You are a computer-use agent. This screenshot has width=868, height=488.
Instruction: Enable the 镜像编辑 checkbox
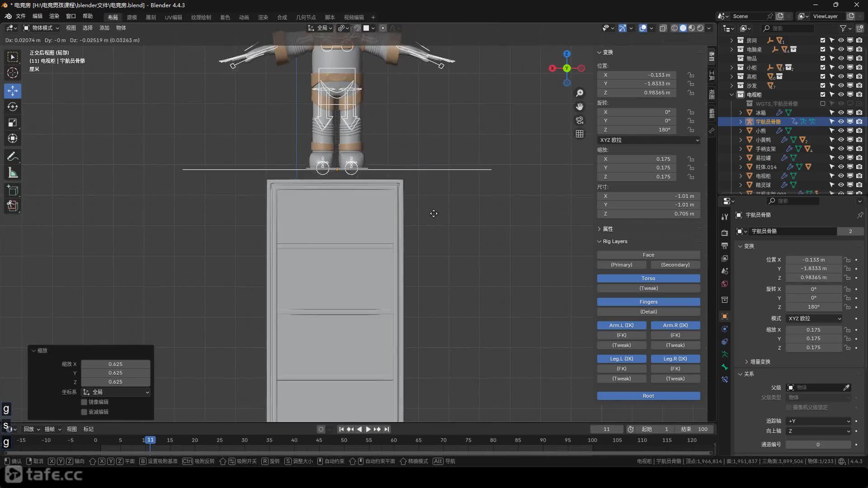coord(84,402)
